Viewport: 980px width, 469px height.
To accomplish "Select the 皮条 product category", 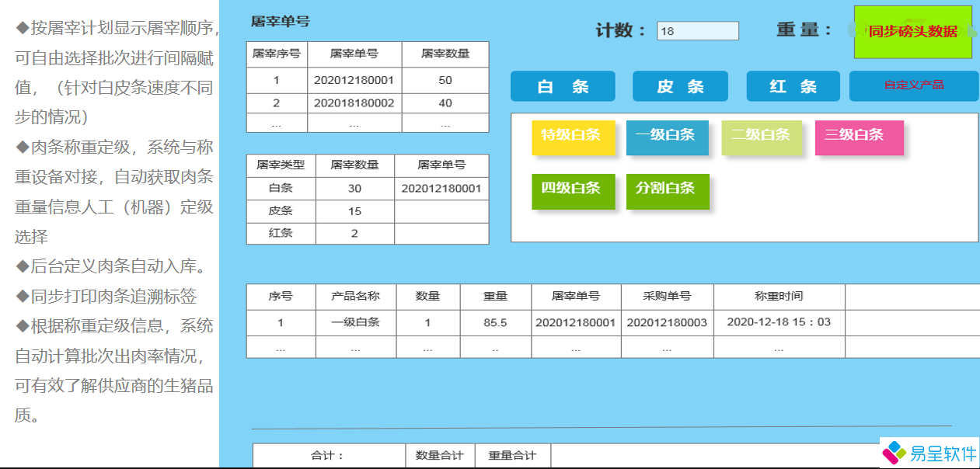I will (680, 86).
